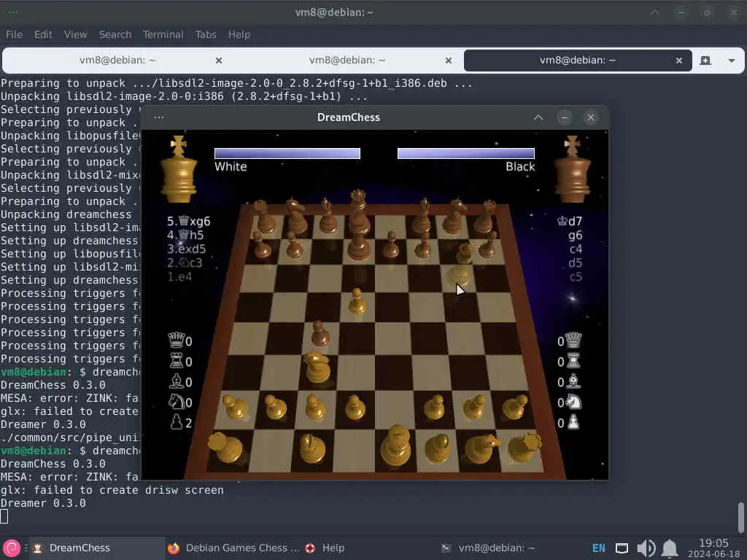Select Black's Kd7 move in the move list
This screenshot has width=747, height=560.
click(x=570, y=221)
